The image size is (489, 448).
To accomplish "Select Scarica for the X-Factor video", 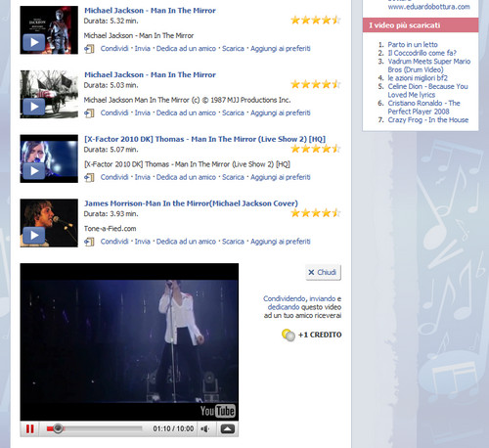I will pos(233,177).
